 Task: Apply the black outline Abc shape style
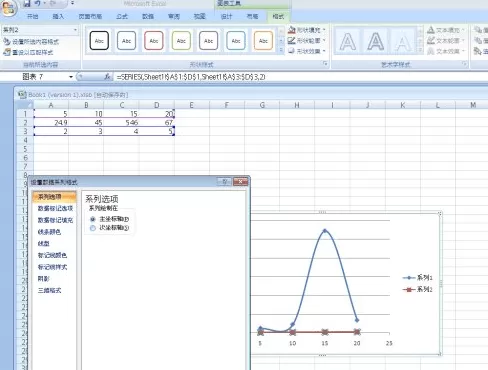[x=99, y=41]
